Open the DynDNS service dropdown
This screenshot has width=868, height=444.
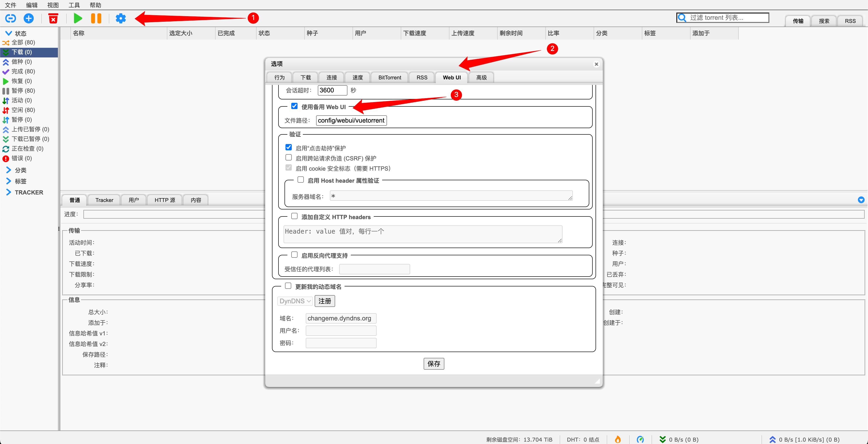coord(295,301)
